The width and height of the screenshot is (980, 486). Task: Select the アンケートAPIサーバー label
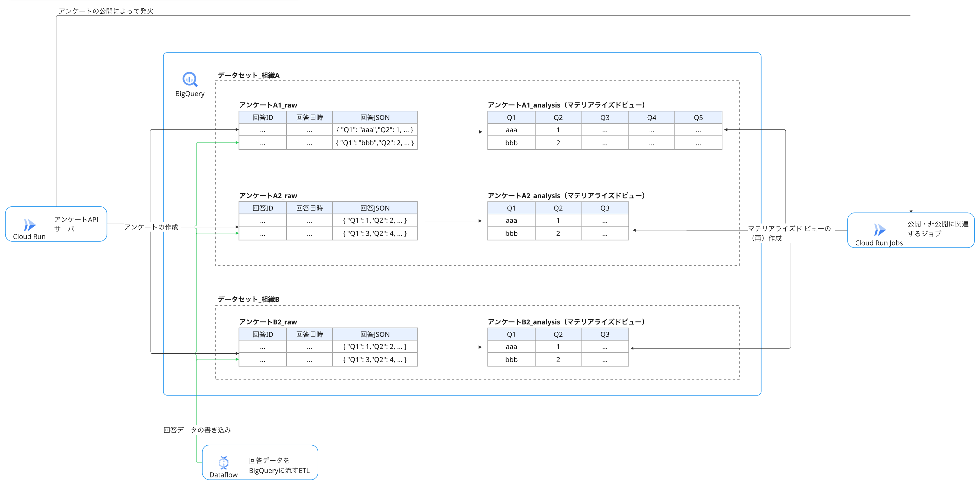76,224
